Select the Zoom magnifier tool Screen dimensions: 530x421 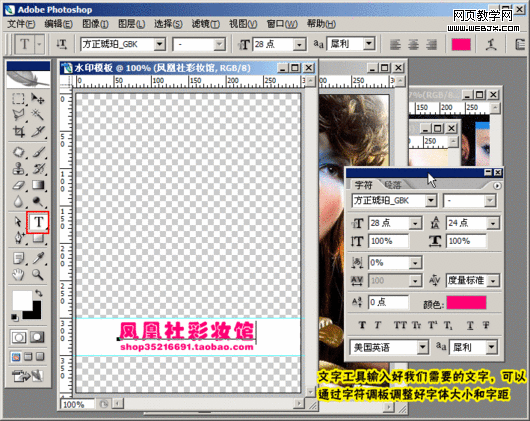pos(38,275)
